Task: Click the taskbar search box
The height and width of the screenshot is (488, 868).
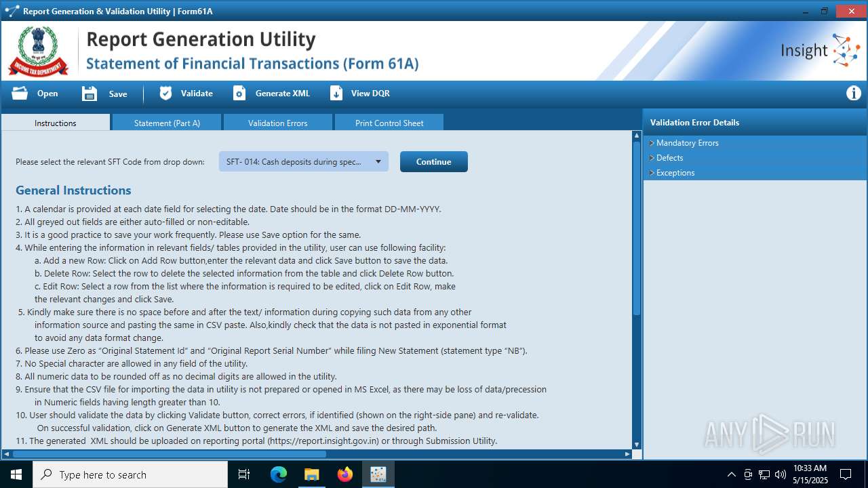Action: (x=130, y=474)
